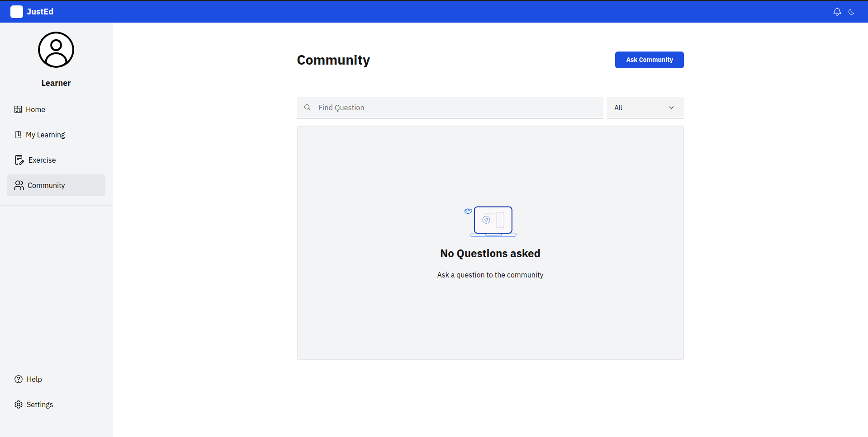Image resolution: width=868 pixels, height=437 pixels.
Task: Click inside the Find Question input field
Action: [407, 108]
